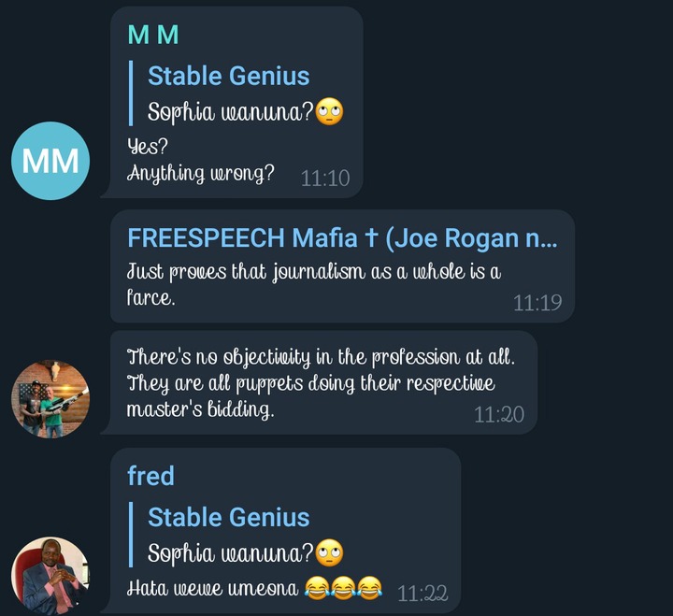The image size is (673, 616).
Task: Click the sender name M M
Action: tap(152, 35)
